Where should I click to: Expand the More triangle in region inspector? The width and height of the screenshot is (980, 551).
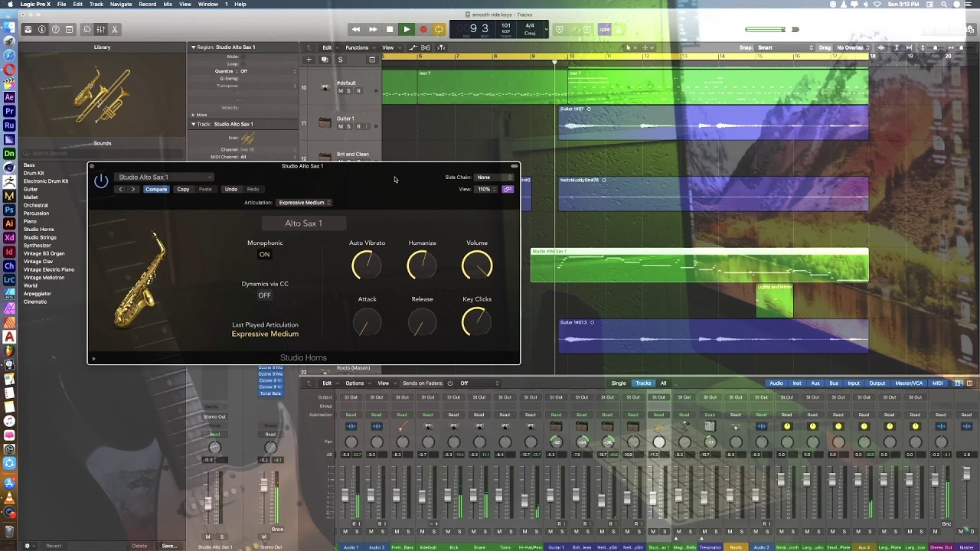[x=193, y=115]
